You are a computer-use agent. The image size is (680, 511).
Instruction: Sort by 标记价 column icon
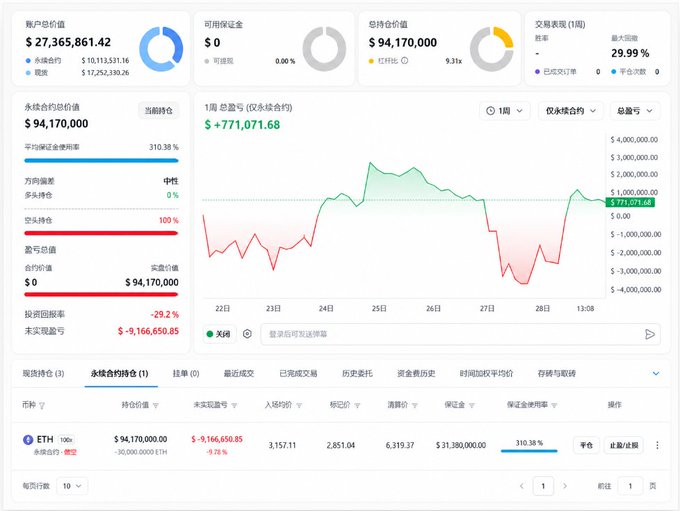[357, 406]
